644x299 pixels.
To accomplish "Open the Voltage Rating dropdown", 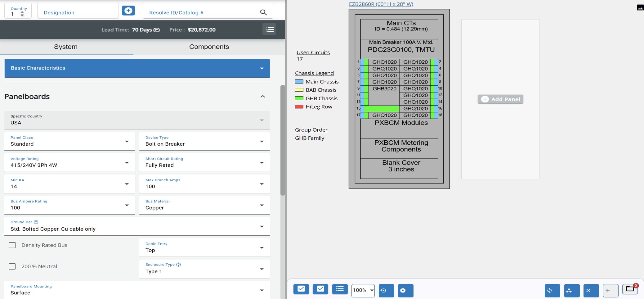I will click(69, 162).
